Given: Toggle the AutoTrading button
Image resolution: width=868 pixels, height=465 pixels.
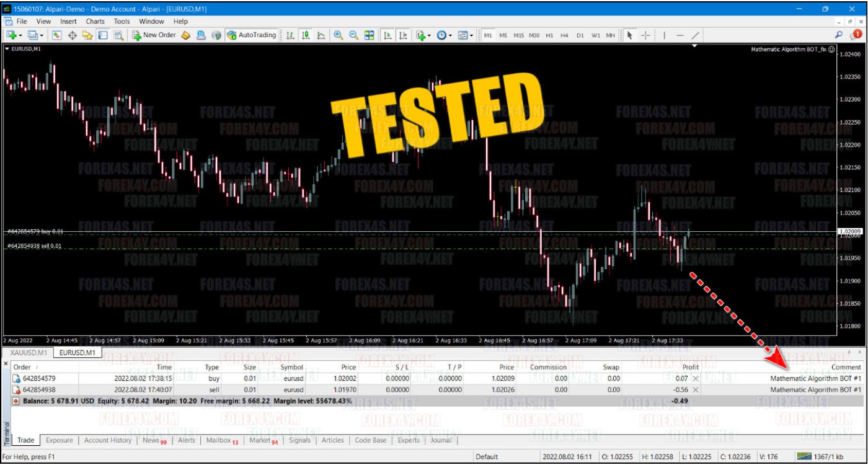Looking at the screenshot, I should point(252,35).
